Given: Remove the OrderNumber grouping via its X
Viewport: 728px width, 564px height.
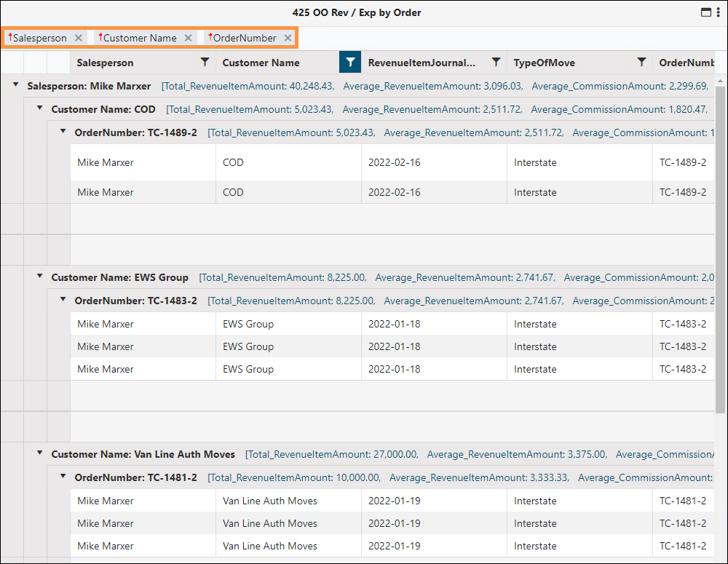Looking at the screenshot, I should point(288,37).
